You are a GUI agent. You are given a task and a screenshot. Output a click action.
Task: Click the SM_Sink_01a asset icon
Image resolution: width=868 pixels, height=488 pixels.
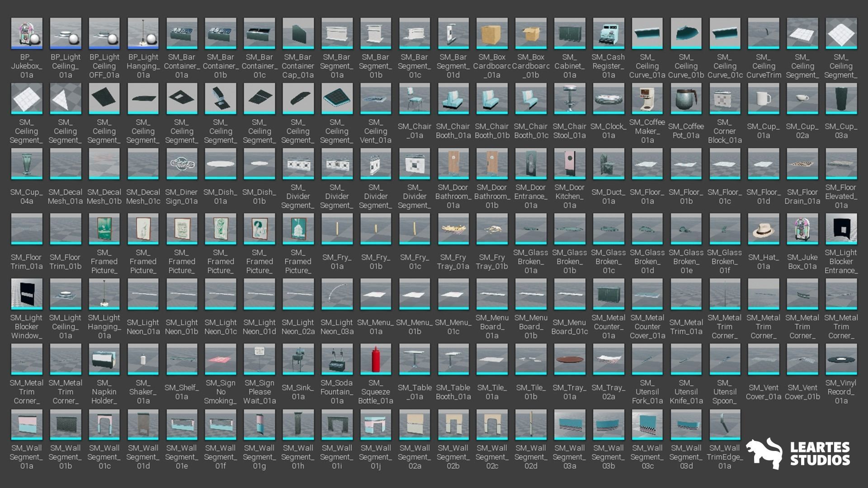[298, 359]
